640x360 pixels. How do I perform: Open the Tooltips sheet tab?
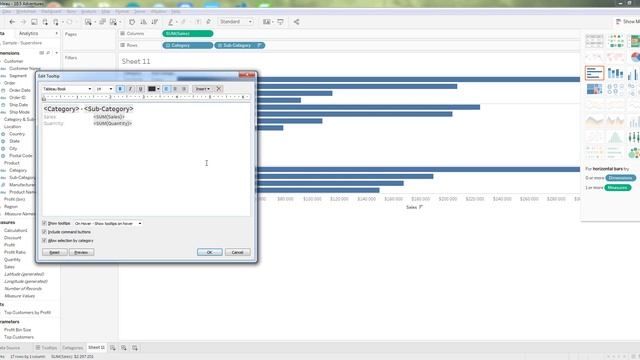[46, 348]
